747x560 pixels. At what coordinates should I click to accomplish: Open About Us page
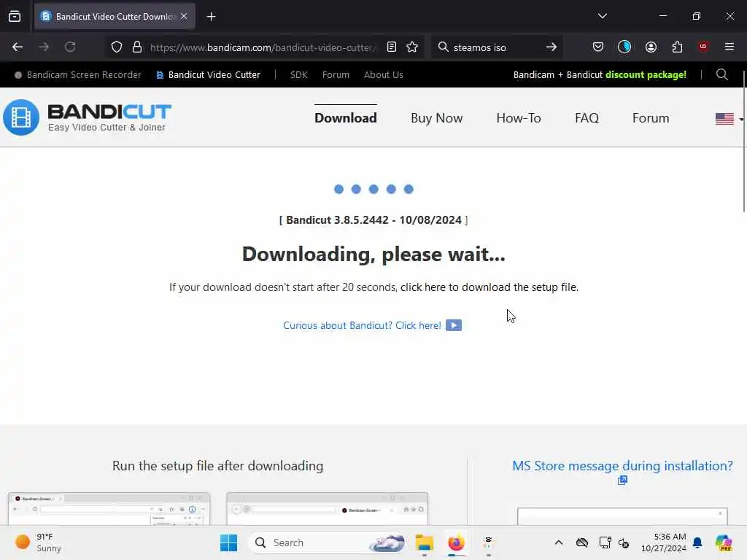pyautogui.click(x=384, y=75)
